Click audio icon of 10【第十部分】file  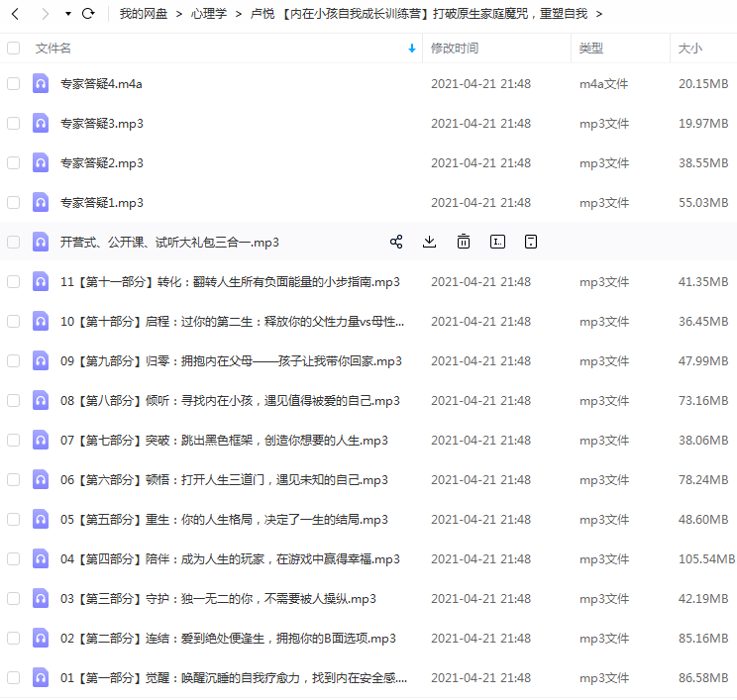41,322
